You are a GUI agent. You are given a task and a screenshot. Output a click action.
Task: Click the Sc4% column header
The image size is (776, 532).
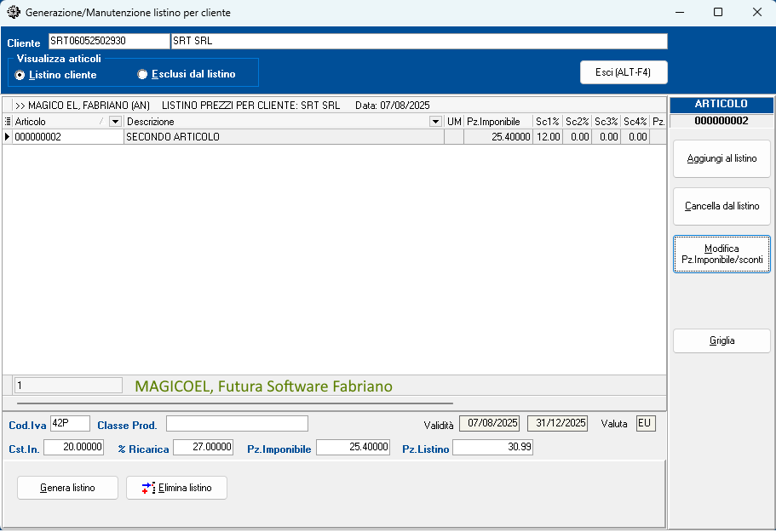635,122
